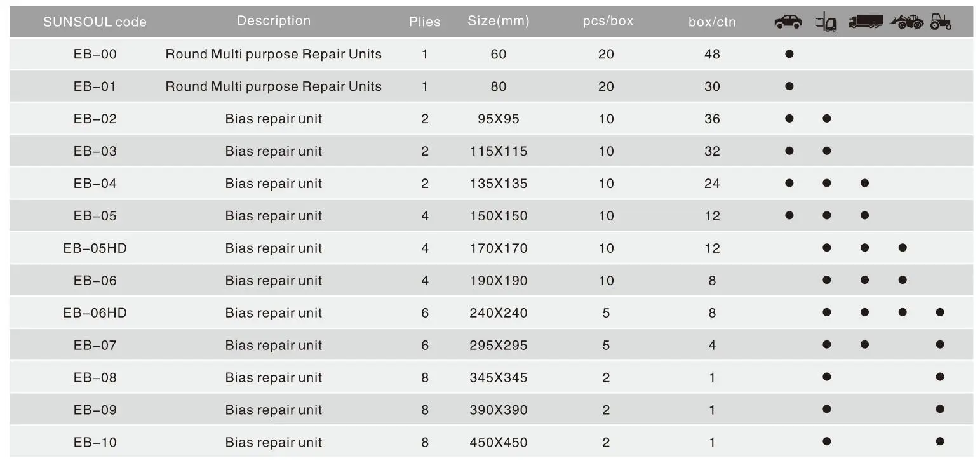Click the forklift dot in the EB-08 row
Viewport: 980px width, 470px height.
coord(826,377)
